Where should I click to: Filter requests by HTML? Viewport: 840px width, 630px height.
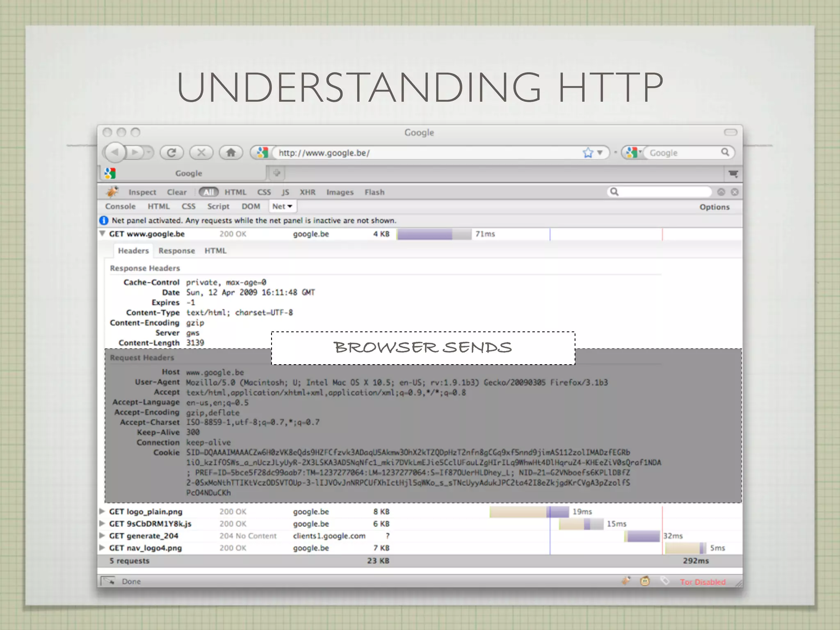(x=235, y=192)
